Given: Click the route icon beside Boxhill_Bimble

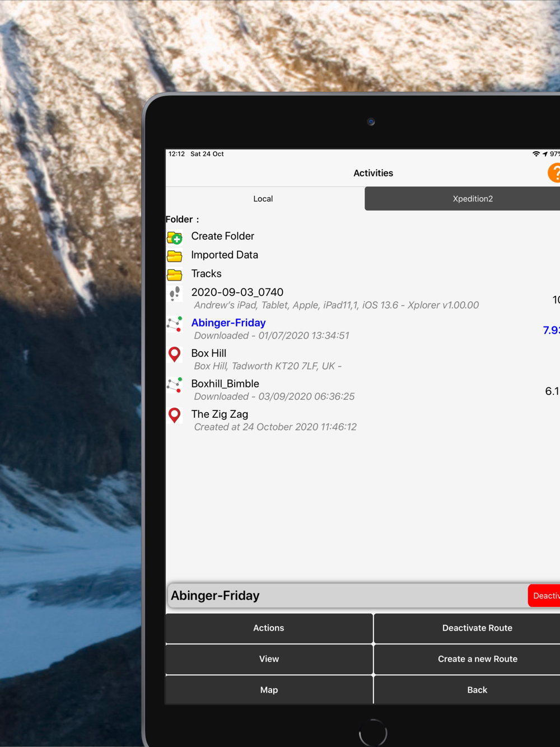Looking at the screenshot, I should pos(175,385).
